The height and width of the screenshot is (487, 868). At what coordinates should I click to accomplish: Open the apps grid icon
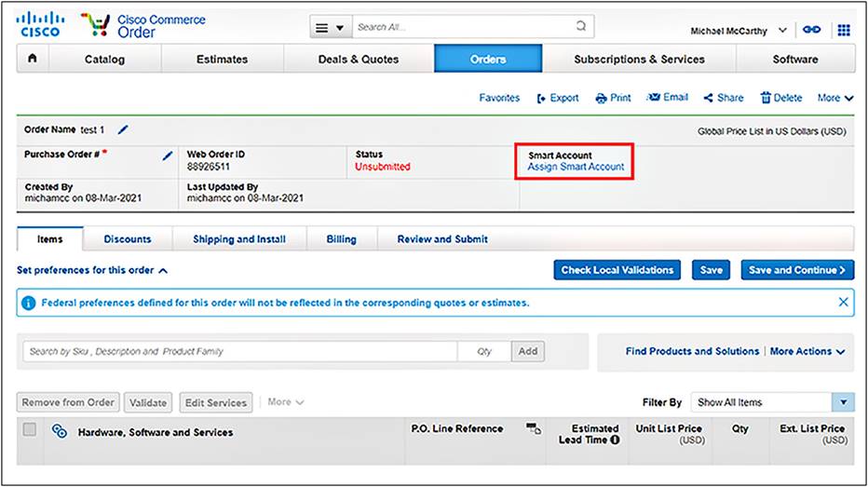pos(844,30)
